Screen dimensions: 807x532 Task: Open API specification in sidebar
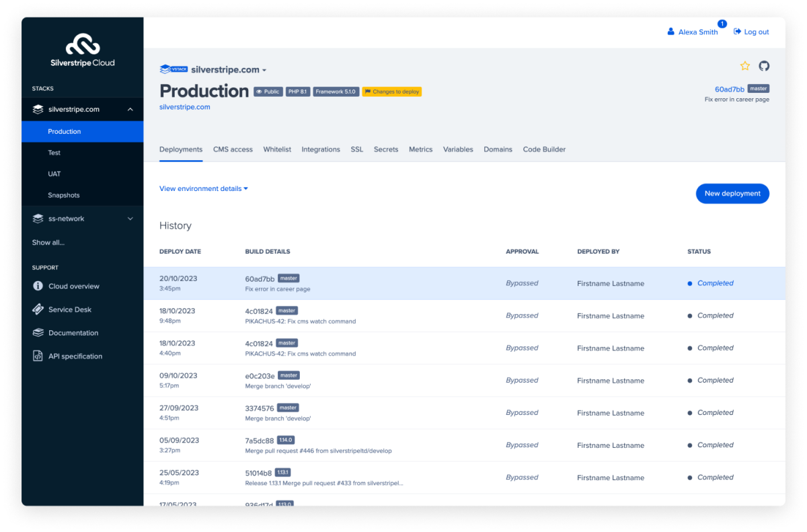(75, 356)
